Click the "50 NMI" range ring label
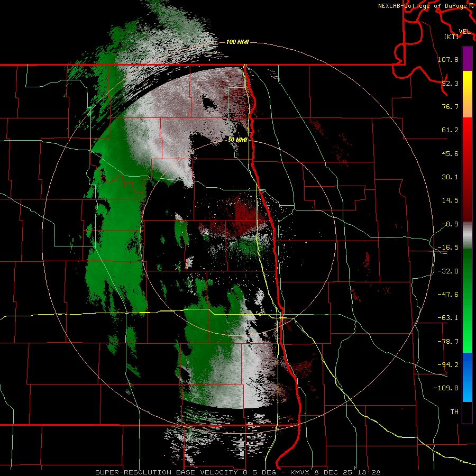 click(237, 140)
